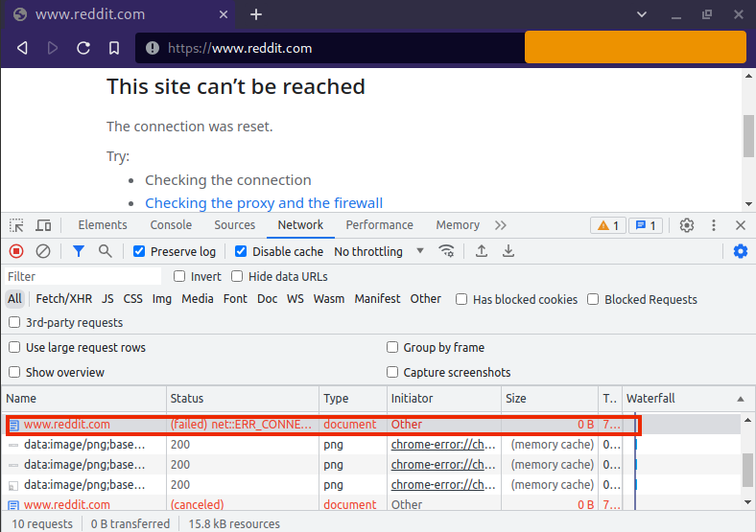Image resolution: width=756 pixels, height=532 pixels.
Task: Show the issues count message badge
Action: 646,225
